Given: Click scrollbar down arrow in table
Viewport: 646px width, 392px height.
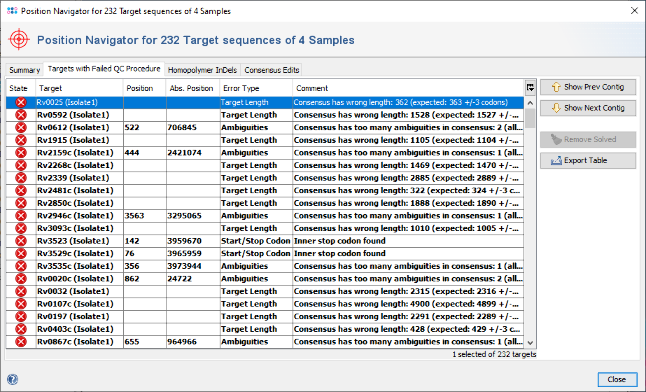Looking at the screenshot, I should (530, 343).
